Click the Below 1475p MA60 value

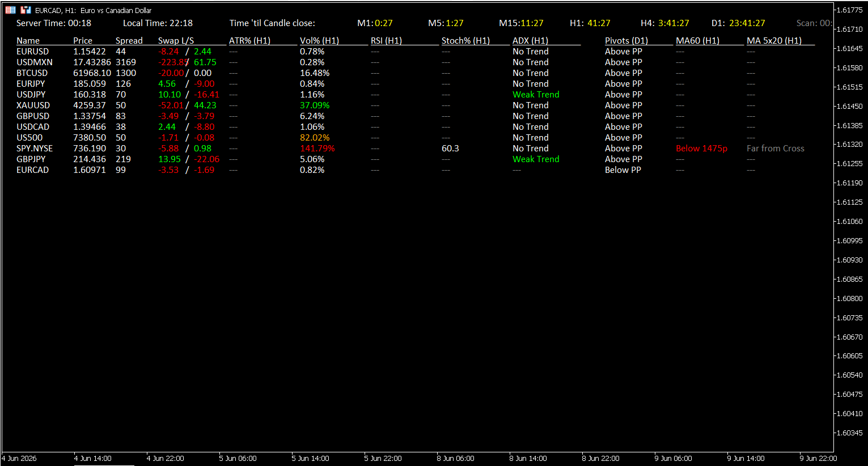701,148
